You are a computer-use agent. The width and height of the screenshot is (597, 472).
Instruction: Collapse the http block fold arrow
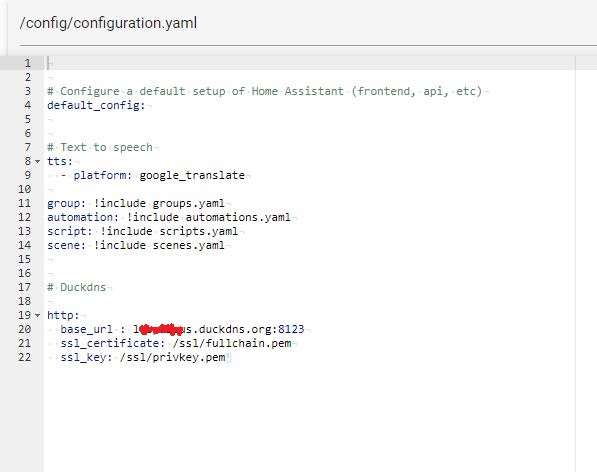click(37, 315)
